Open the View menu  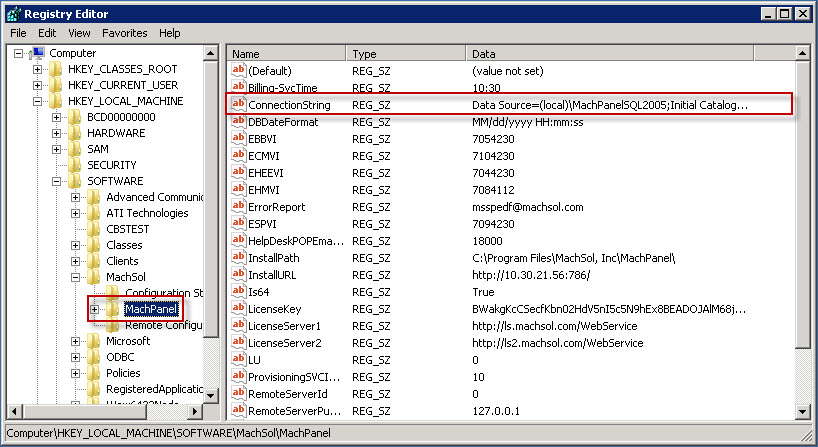tap(79, 33)
